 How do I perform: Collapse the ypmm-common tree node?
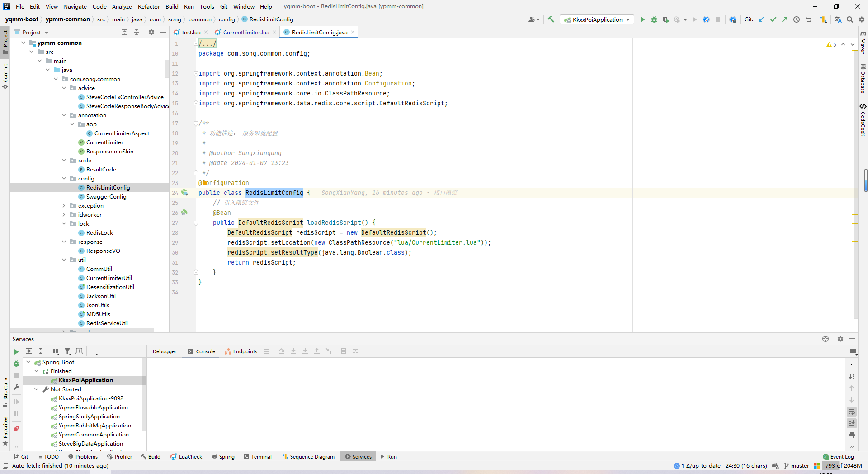click(24, 43)
